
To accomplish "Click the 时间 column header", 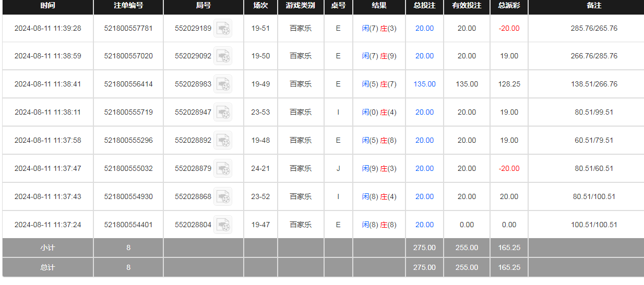I will pos(47,6).
